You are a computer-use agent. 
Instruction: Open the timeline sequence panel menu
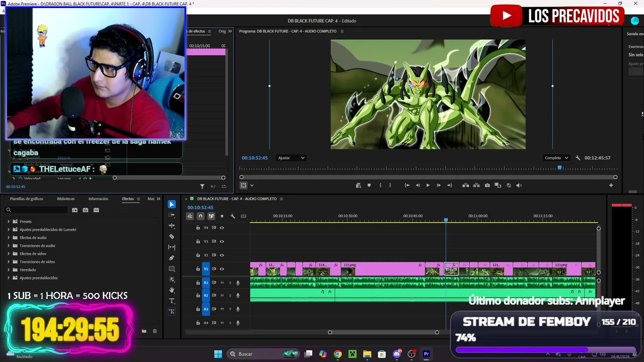281,199
